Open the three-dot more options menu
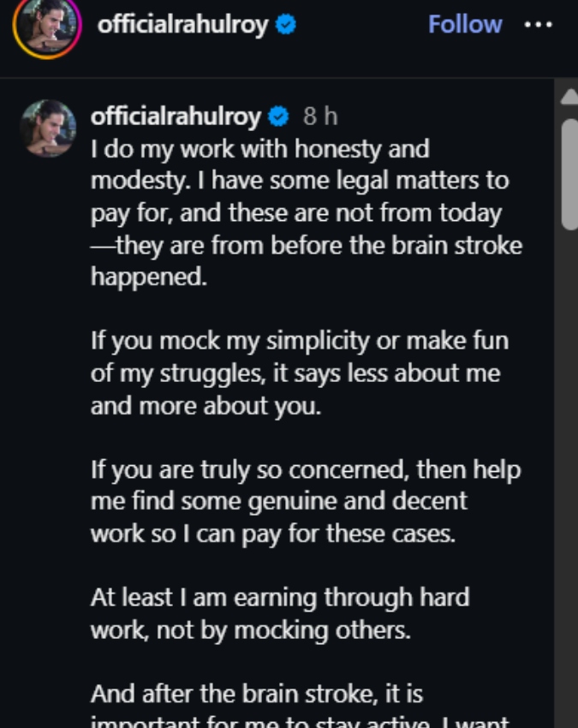Screen dimensions: 578x728 tap(538, 24)
